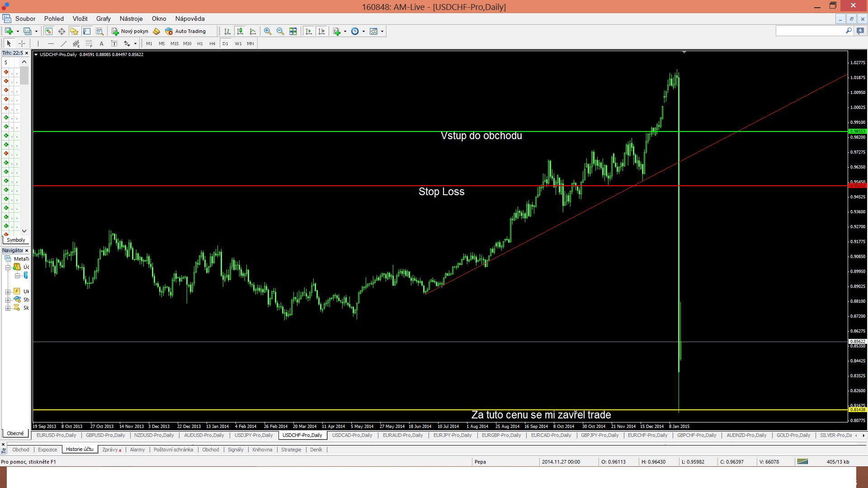868x488 pixels.
Task: Click the search magnifier icon
Action: [849, 31]
